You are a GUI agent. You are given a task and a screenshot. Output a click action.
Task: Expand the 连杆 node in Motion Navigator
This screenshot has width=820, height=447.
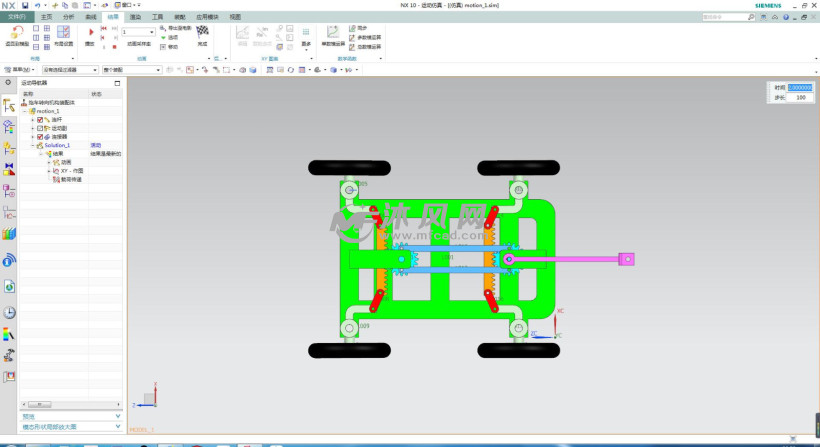pos(33,120)
